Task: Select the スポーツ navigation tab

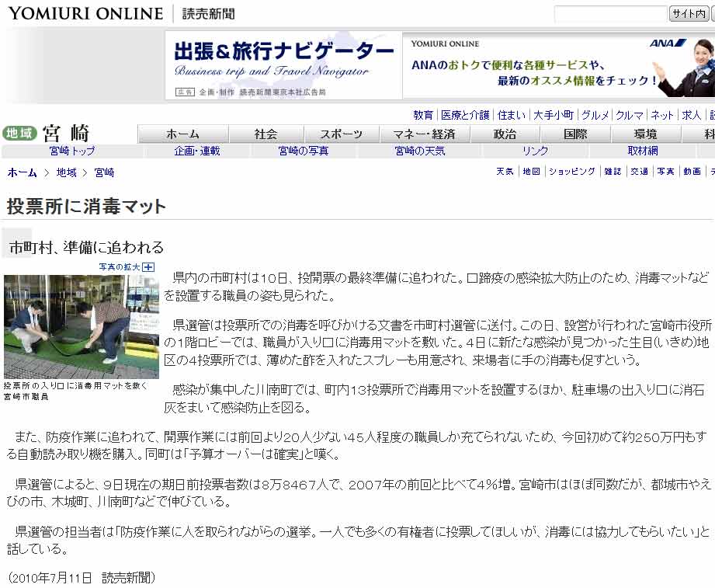Action: [341, 134]
